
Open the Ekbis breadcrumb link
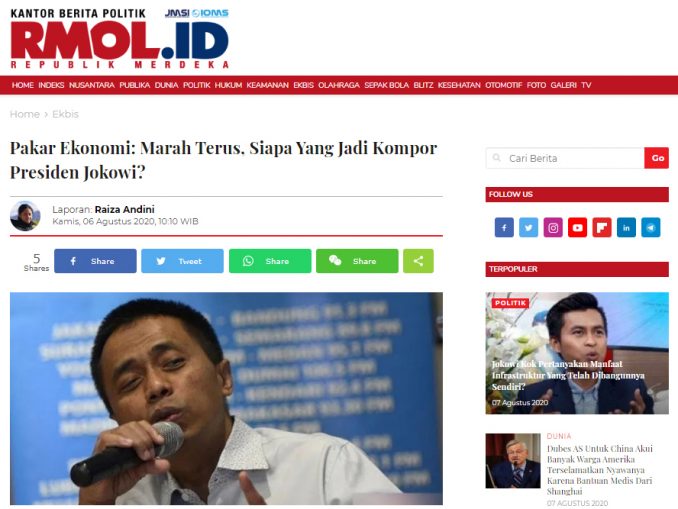(x=65, y=114)
